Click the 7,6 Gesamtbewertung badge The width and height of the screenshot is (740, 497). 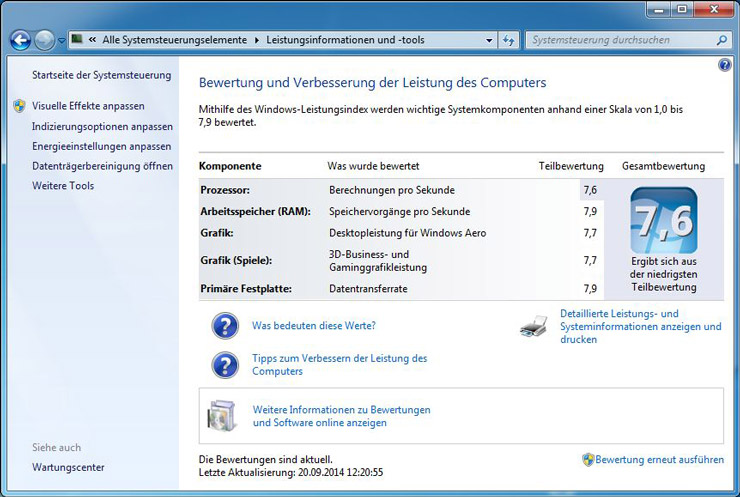pyautogui.click(x=664, y=220)
